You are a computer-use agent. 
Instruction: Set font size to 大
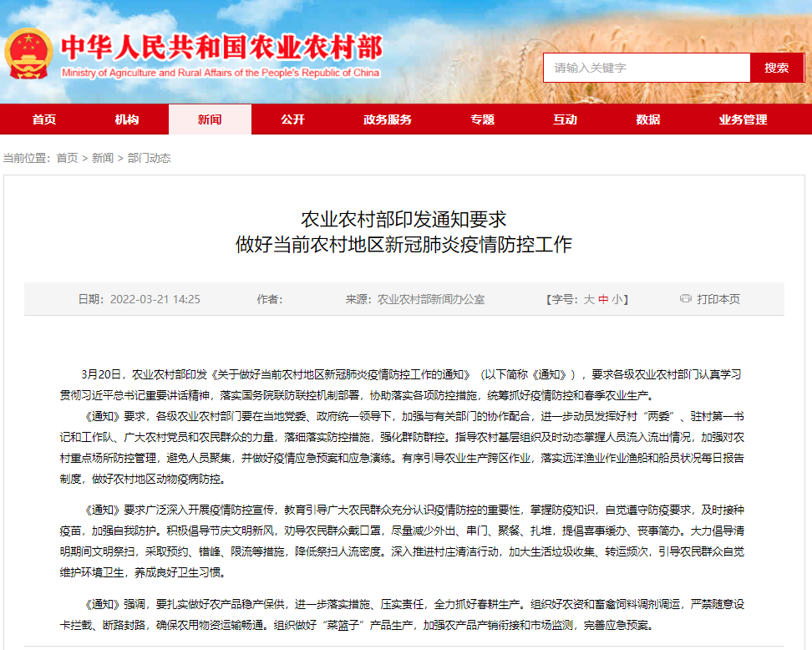589,299
